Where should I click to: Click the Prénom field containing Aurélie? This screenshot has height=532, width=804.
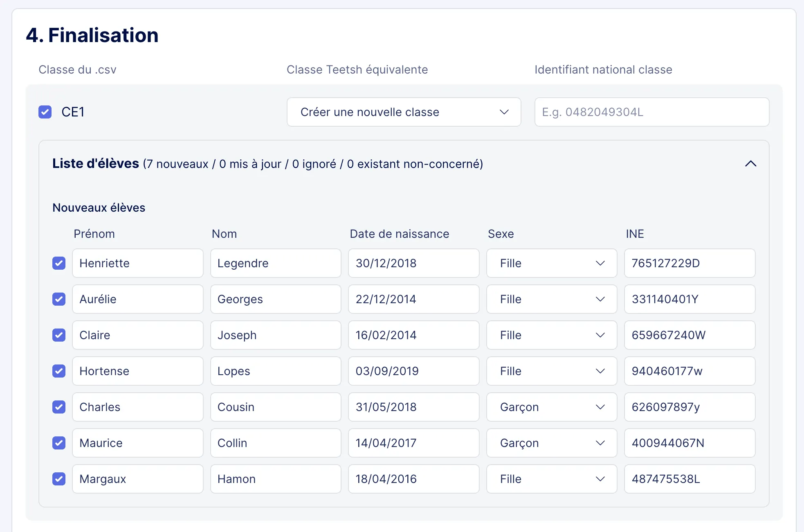coord(138,299)
